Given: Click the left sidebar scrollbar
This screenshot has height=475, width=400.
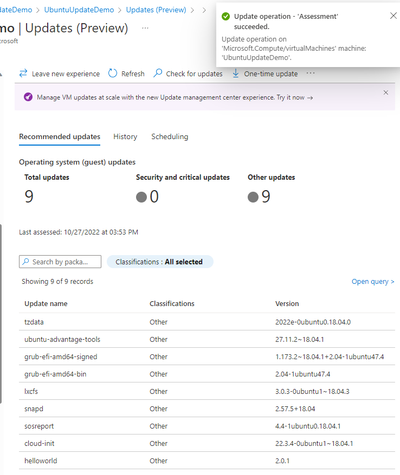Looking at the screenshot, I should tap(1, 313).
